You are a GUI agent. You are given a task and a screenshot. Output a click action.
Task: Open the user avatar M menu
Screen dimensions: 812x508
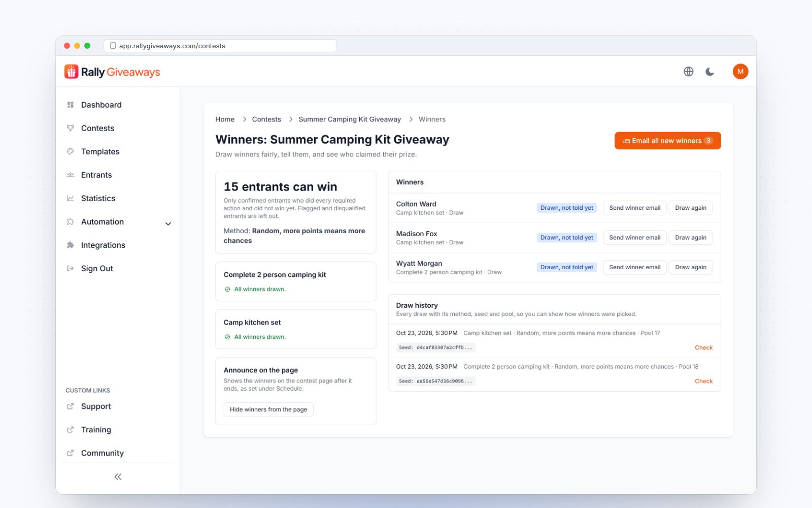(x=740, y=72)
